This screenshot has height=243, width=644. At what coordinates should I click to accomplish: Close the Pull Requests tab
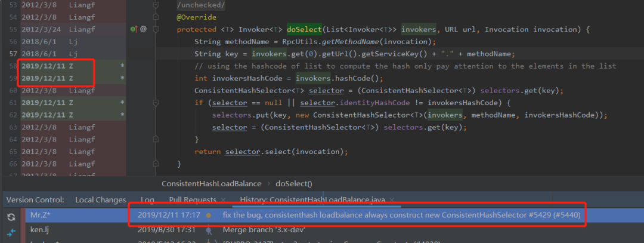pos(223,200)
